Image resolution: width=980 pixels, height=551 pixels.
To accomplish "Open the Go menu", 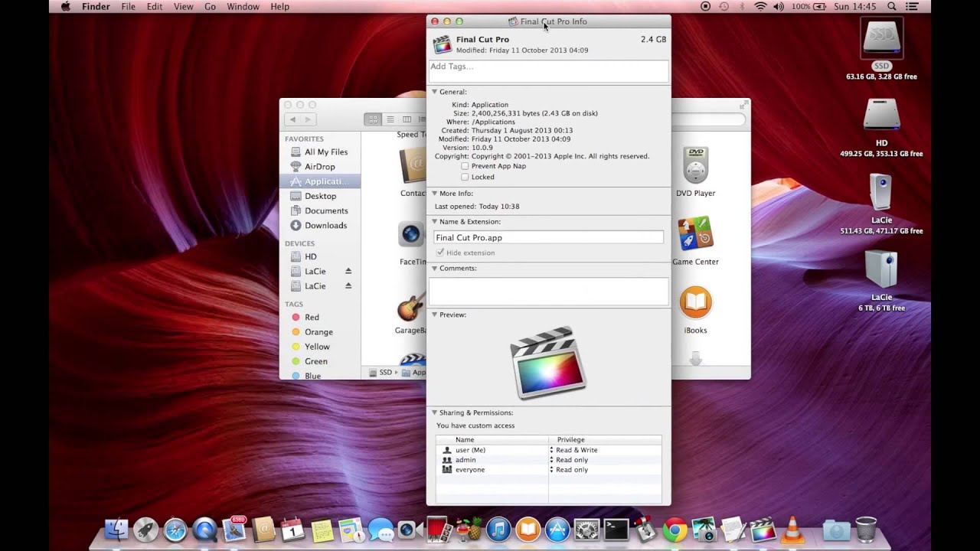I will 210,7.
